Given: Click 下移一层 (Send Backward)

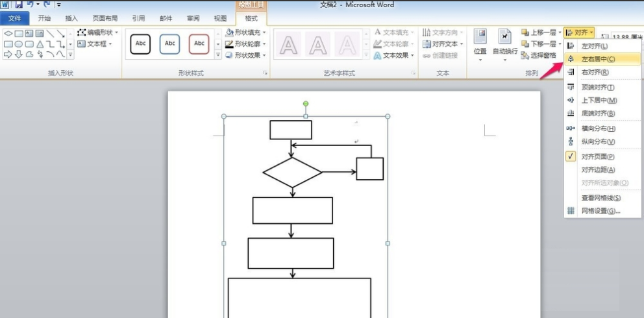Looking at the screenshot, I should [541, 43].
